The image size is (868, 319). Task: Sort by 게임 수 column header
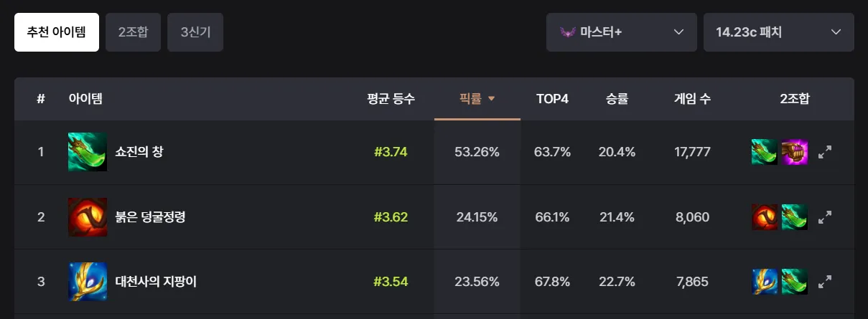click(692, 99)
